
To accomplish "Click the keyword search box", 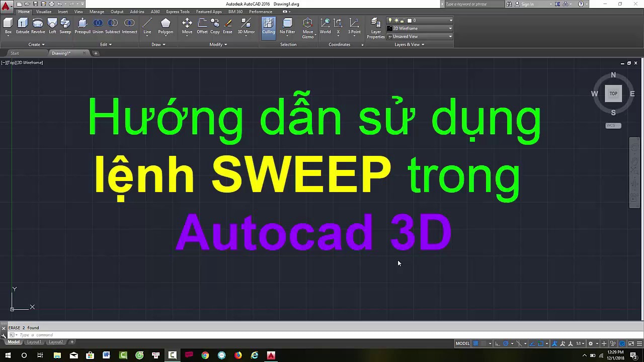I will point(474,4).
